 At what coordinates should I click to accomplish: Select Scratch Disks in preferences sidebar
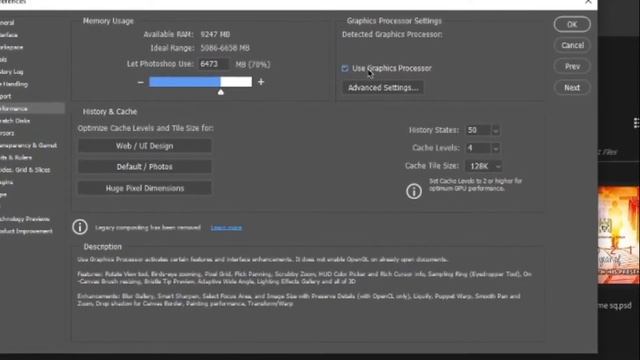[x=15, y=121]
